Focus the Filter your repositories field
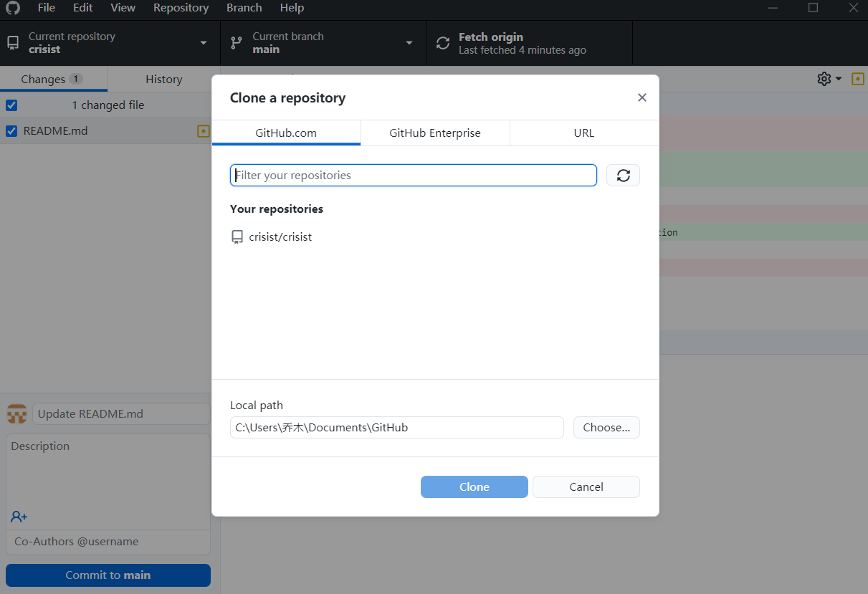The image size is (868, 594). [414, 176]
